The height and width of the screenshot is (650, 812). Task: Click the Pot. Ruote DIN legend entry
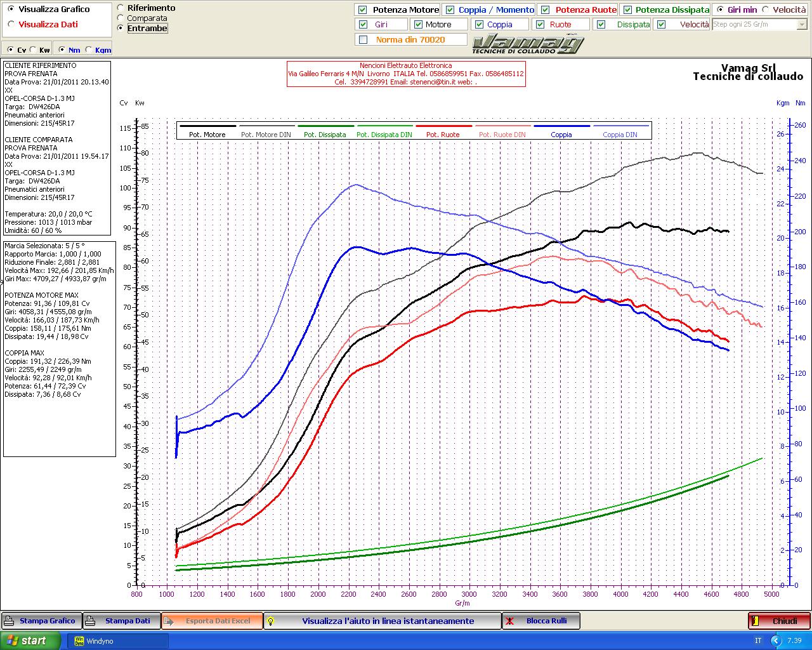click(502, 131)
